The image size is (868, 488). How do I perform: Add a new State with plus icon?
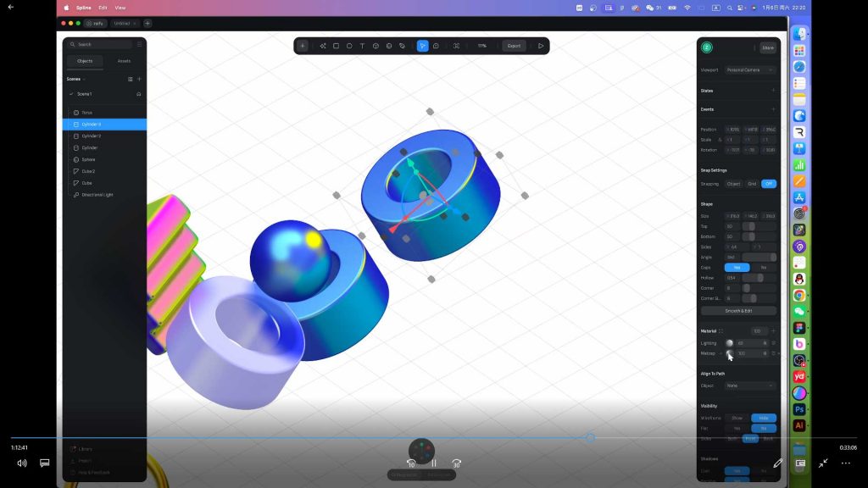[772, 91]
